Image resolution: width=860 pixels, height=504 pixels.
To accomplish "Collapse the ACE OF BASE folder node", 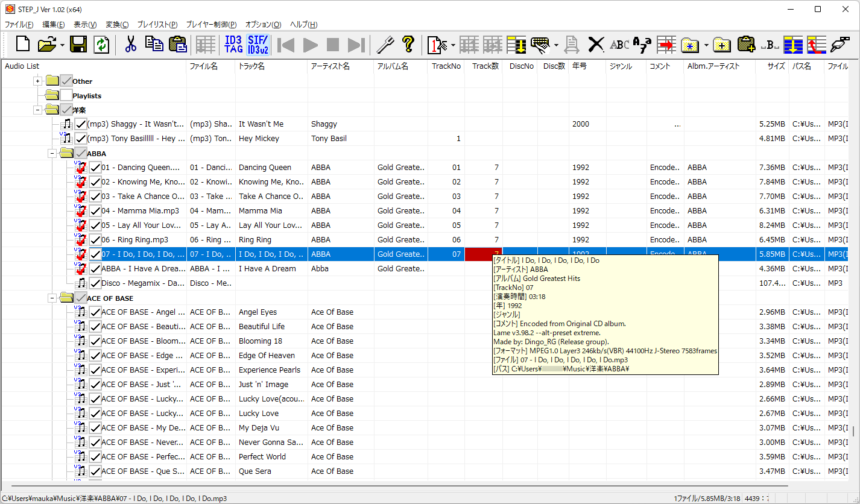I will [52, 298].
